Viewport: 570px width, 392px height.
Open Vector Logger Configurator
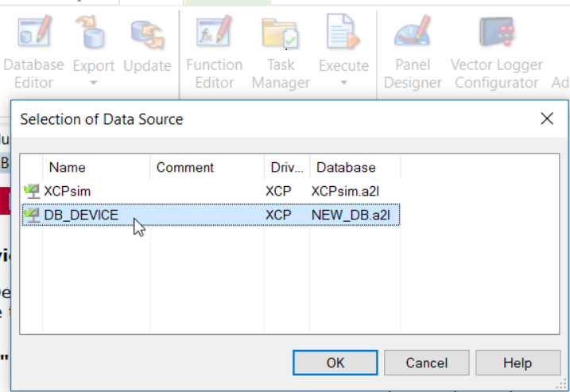coord(497,52)
